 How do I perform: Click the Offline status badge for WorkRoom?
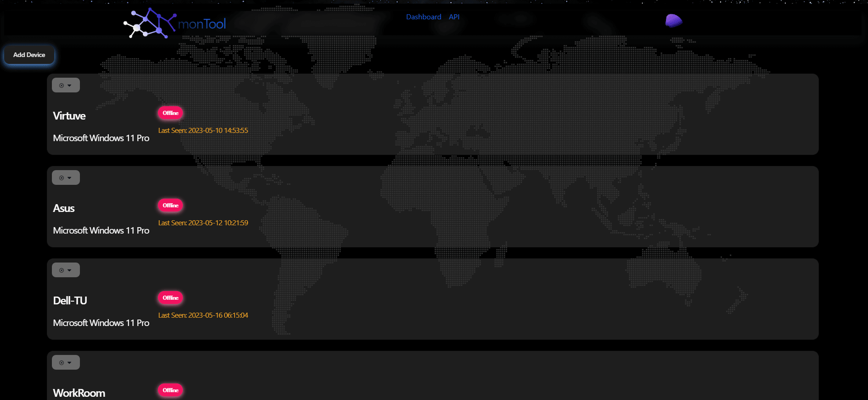click(170, 390)
